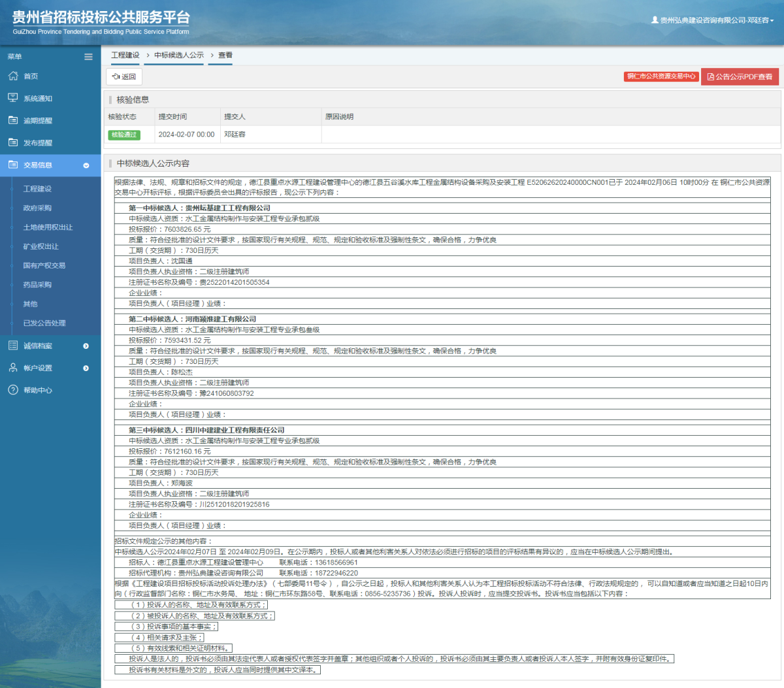This screenshot has height=688, width=784.
Task: Open 已发公告处理 in the sidebar
Action: point(44,323)
